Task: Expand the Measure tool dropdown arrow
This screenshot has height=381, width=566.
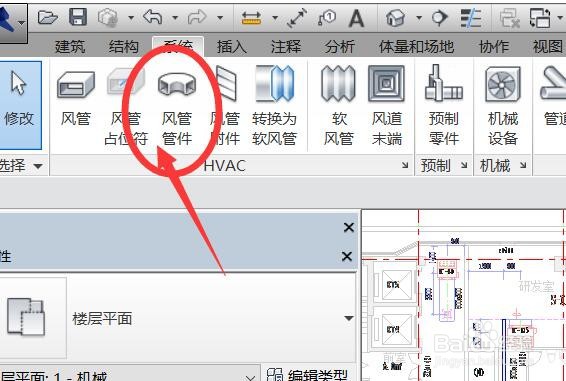Action: [275, 17]
